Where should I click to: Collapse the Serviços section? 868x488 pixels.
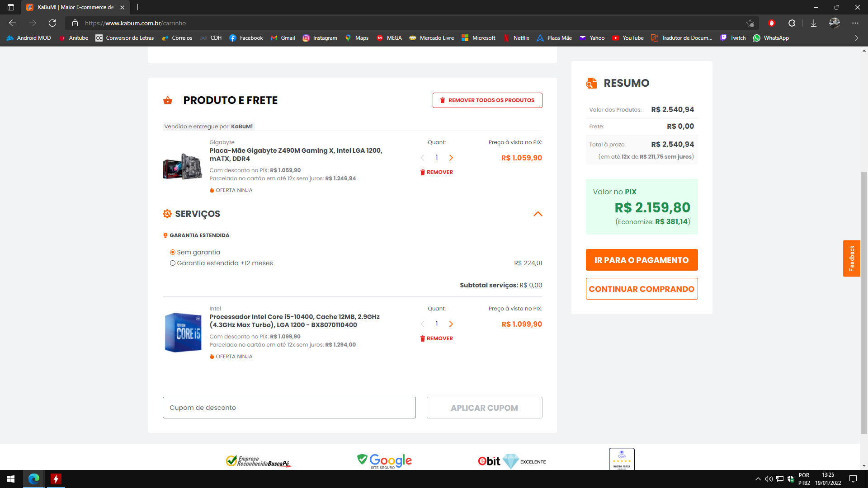point(538,214)
